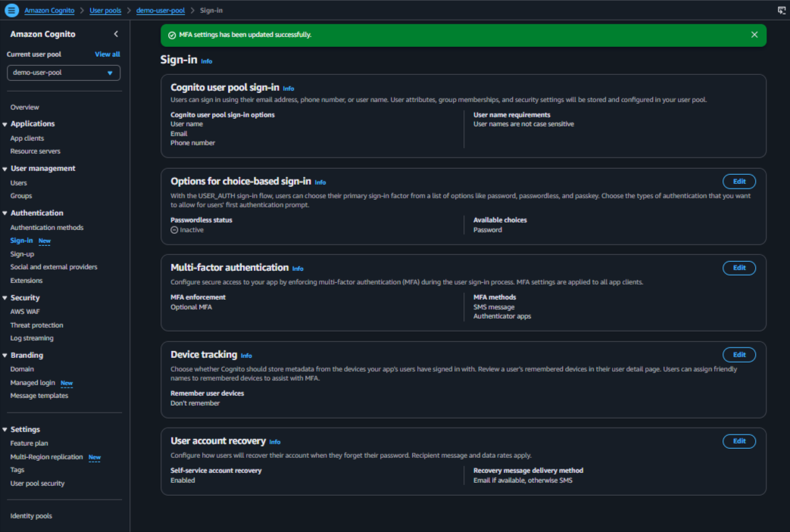Screen dimensions: 790x532
Task: Open Info for Cognito user pool sign-in
Action: [288, 89]
